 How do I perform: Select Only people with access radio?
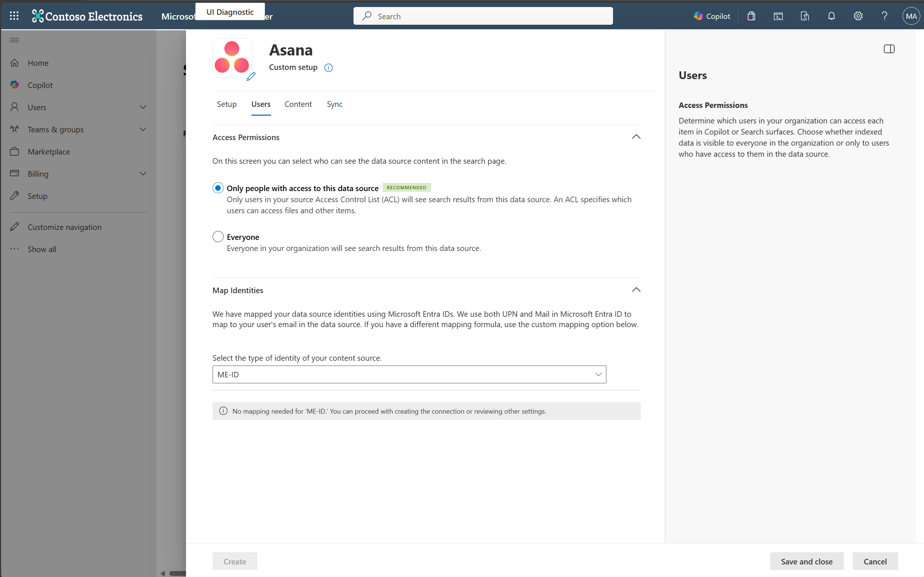pos(218,188)
